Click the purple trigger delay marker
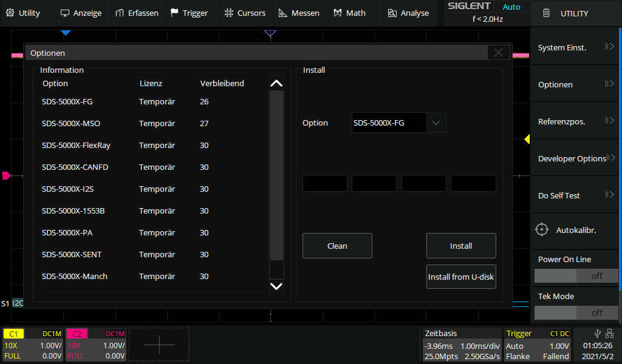Image resolution: width=622 pixels, height=364 pixels. [x=270, y=33]
